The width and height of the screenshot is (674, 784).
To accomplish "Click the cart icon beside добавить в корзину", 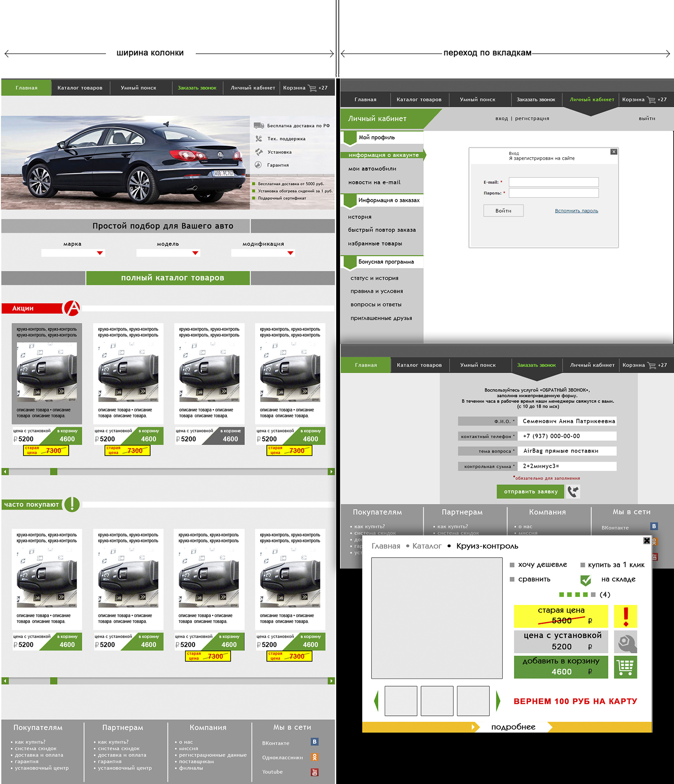I will 625,667.
